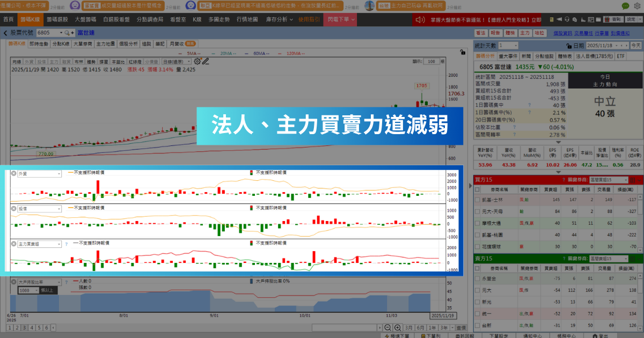This screenshot has height=338, width=644.
Task: Check the 花旗環球 broker row checkbox
Action: click(x=477, y=246)
